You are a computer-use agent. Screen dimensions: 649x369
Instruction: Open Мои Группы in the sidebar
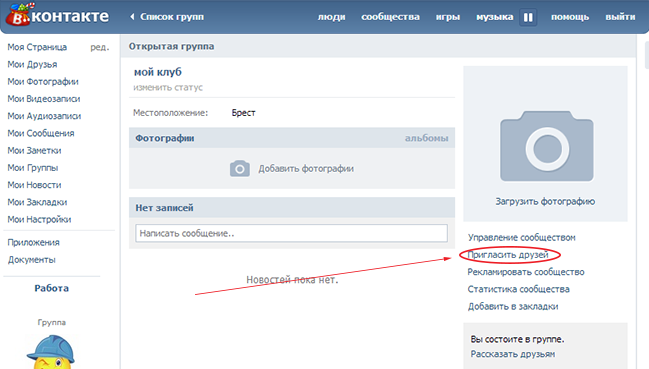click(x=33, y=168)
